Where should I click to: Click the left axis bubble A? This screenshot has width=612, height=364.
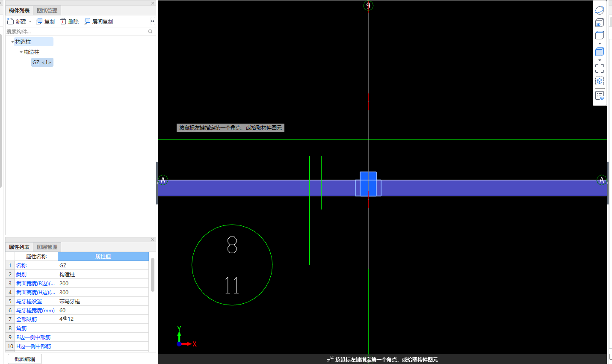(x=163, y=180)
